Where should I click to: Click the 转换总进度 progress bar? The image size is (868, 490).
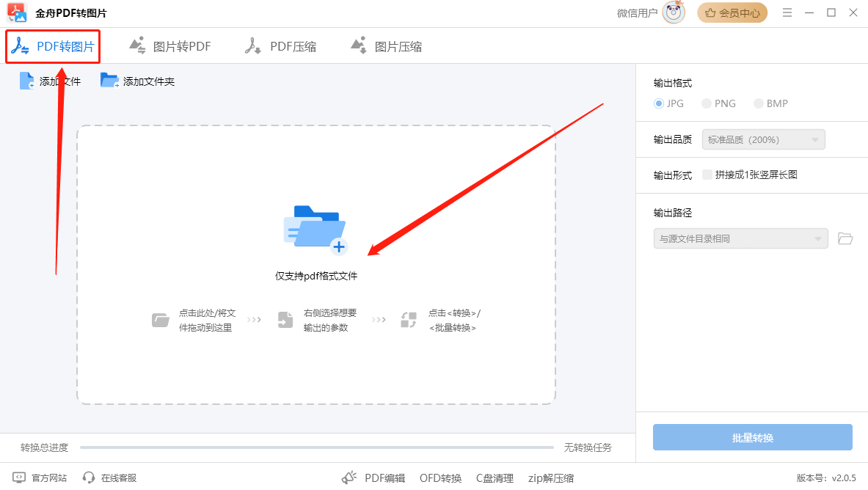(316, 447)
